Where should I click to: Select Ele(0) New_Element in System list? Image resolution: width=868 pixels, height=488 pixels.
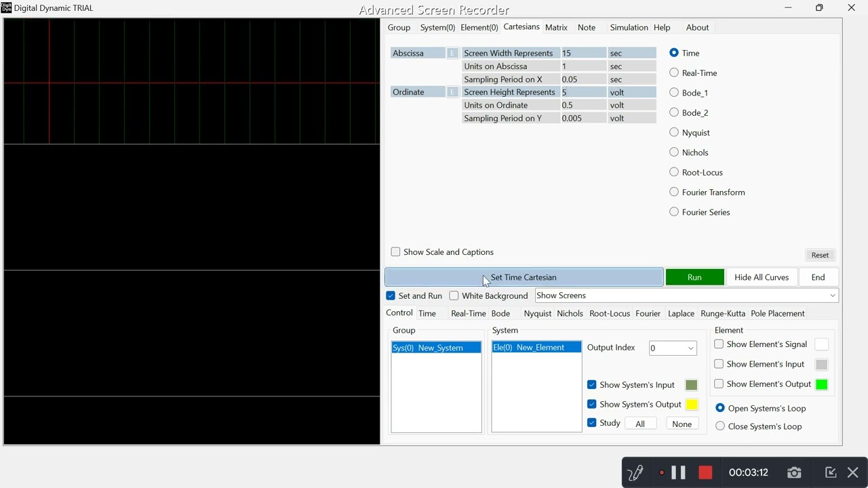pos(536,347)
